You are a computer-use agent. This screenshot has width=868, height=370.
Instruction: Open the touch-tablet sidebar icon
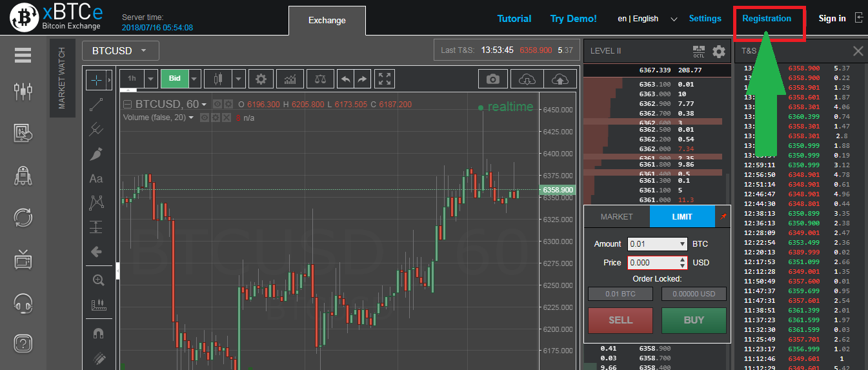pyautogui.click(x=23, y=134)
